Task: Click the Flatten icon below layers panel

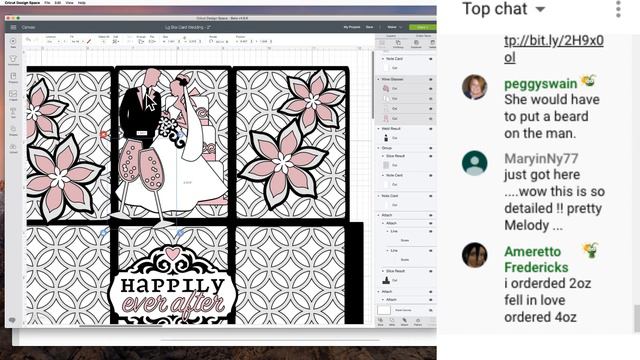Action: pyautogui.click(x=418, y=322)
